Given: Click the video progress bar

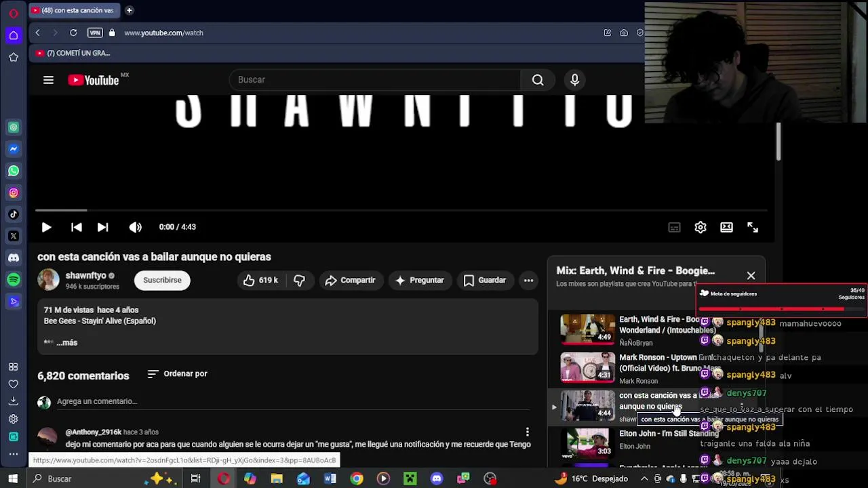Looking at the screenshot, I should 401,211.
